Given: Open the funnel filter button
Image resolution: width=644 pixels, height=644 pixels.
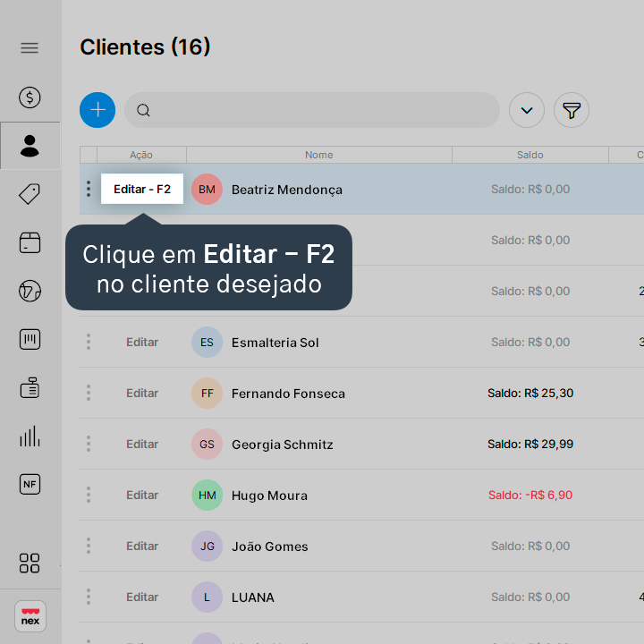Looking at the screenshot, I should 572,110.
